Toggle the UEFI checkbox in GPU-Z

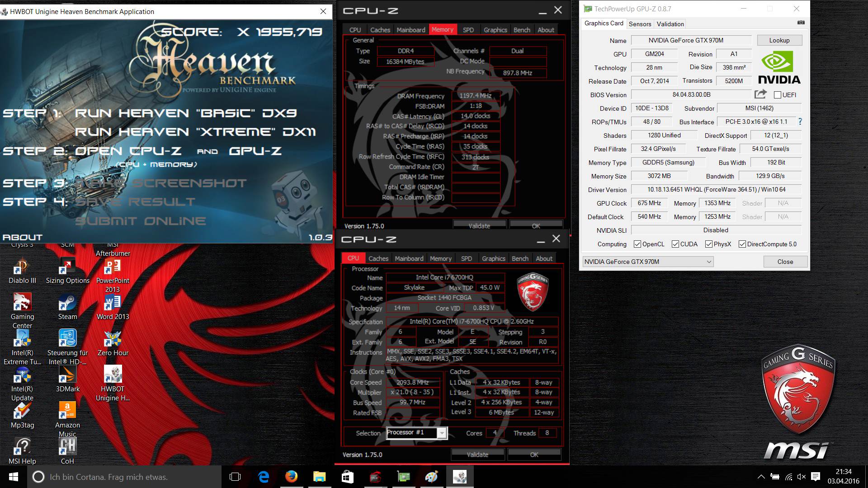click(778, 95)
